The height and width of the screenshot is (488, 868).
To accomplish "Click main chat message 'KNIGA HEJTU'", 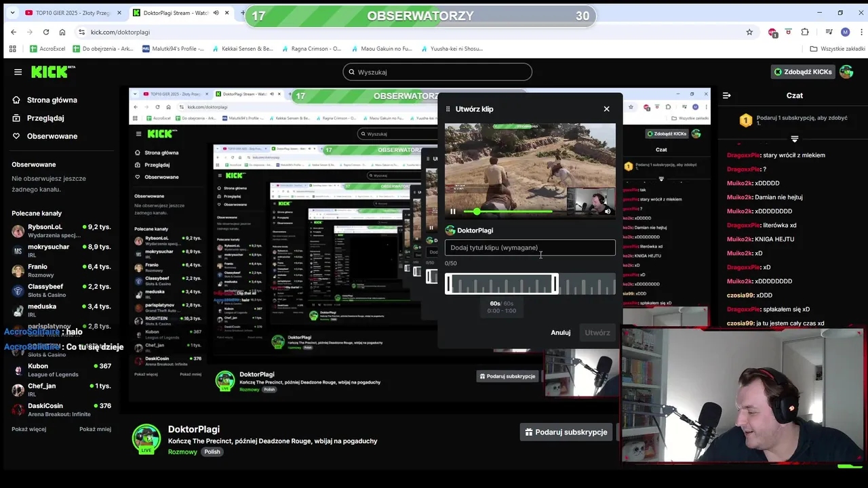I will pyautogui.click(x=775, y=239).
